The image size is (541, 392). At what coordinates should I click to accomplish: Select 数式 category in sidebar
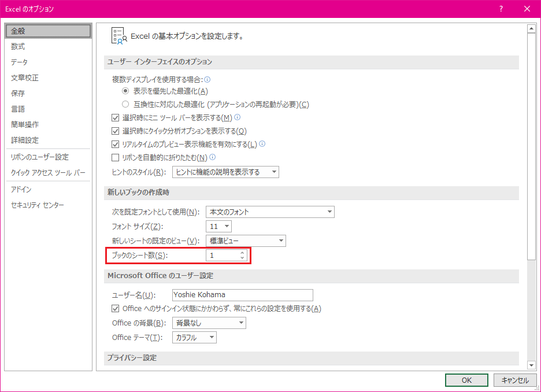click(x=49, y=46)
